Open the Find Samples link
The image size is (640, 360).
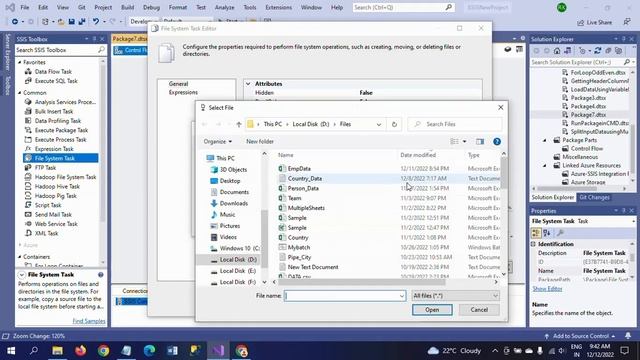[x=89, y=321]
